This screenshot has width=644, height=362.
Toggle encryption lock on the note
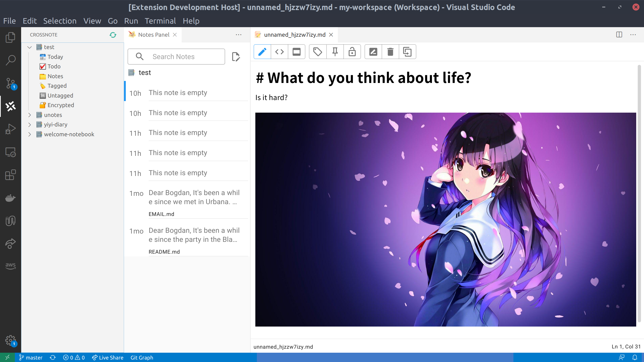coord(352,52)
